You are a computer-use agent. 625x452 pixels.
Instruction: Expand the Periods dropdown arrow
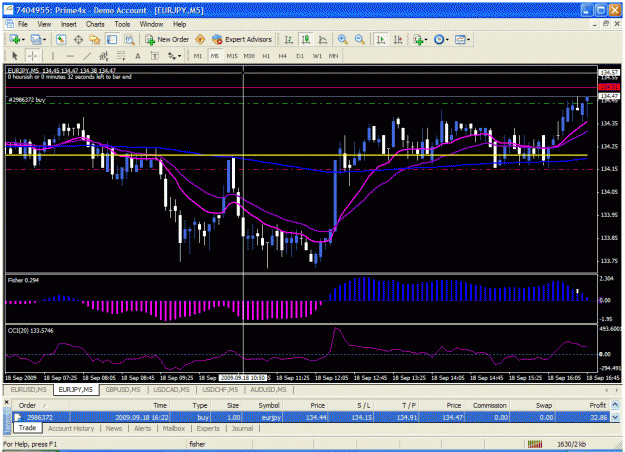pos(447,39)
